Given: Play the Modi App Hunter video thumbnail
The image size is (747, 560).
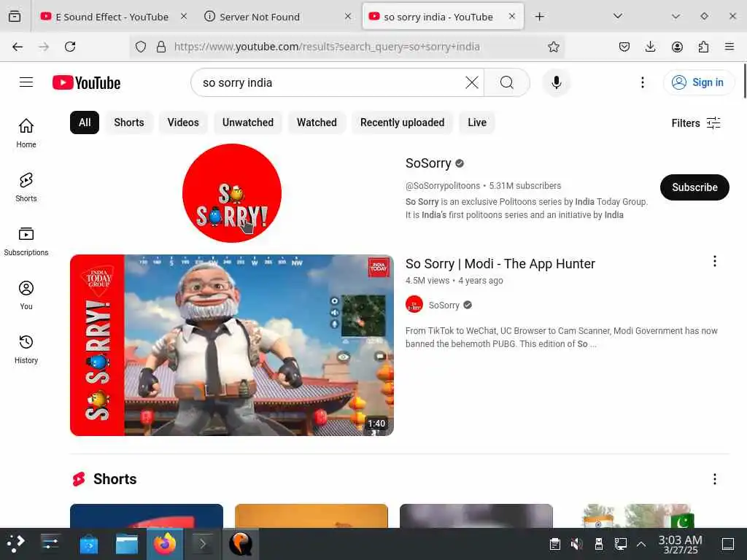Looking at the screenshot, I should point(232,345).
